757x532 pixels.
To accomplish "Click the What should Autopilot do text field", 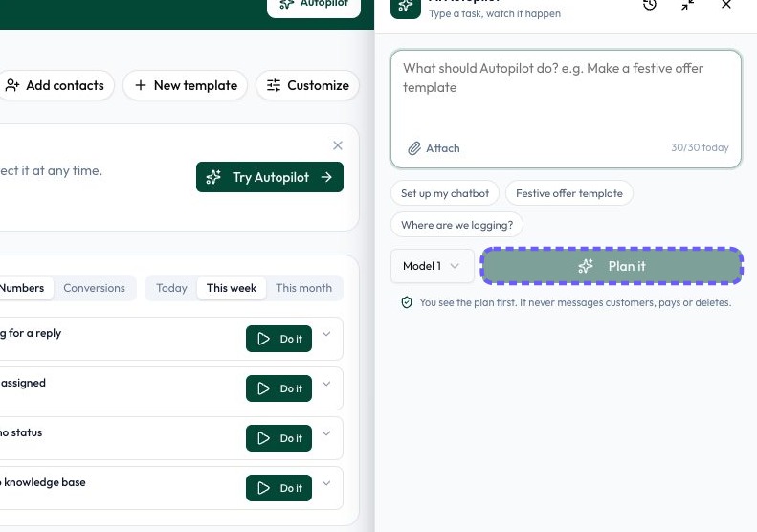I will point(566,109).
